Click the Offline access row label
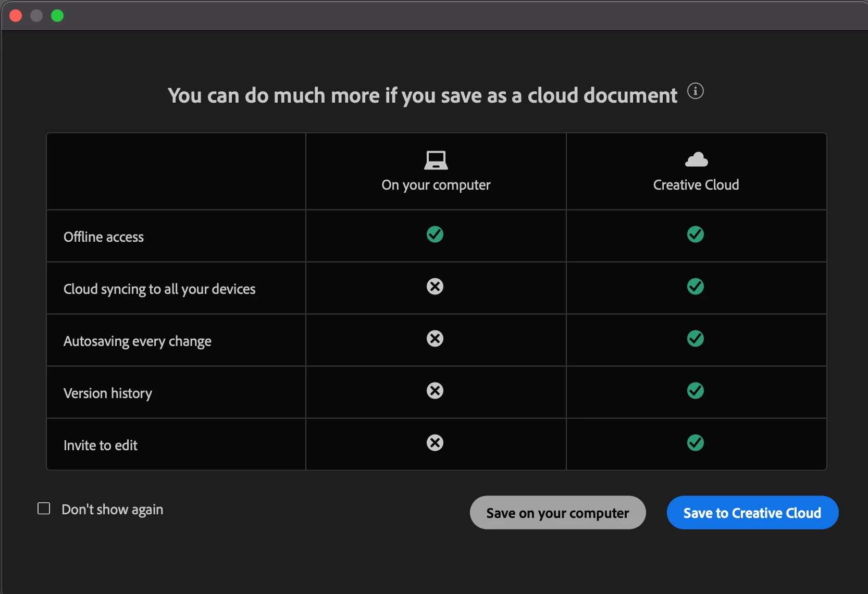Image resolution: width=868 pixels, height=594 pixels. pyautogui.click(x=104, y=237)
